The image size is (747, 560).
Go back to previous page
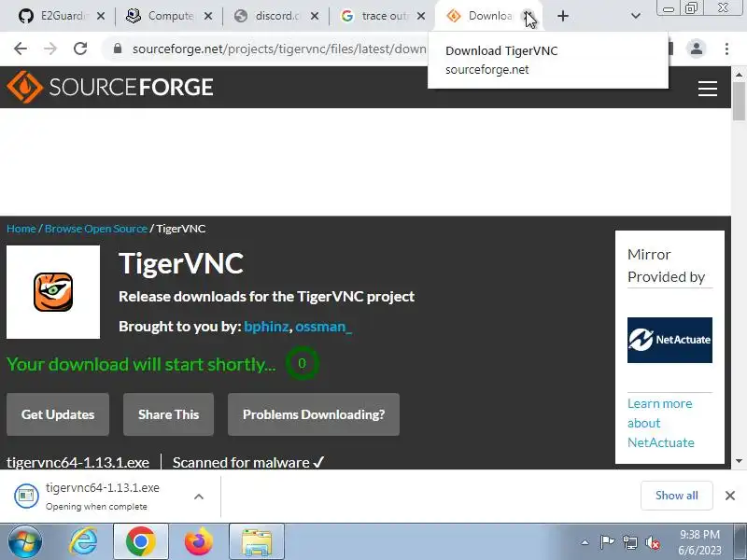coord(21,49)
